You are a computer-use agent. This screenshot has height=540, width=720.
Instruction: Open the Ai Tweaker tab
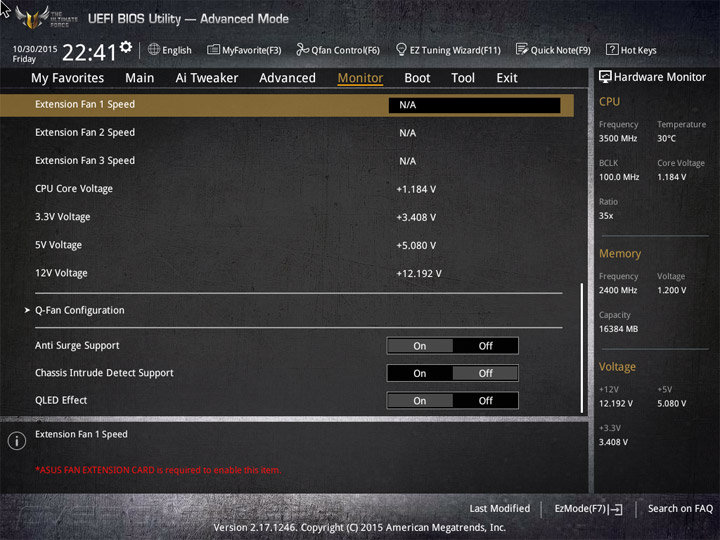(x=207, y=78)
